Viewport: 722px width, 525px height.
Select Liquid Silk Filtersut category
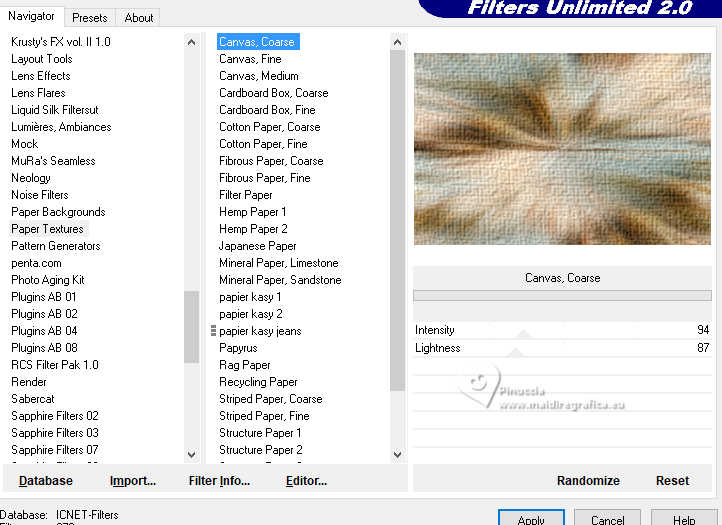tap(55, 110)
